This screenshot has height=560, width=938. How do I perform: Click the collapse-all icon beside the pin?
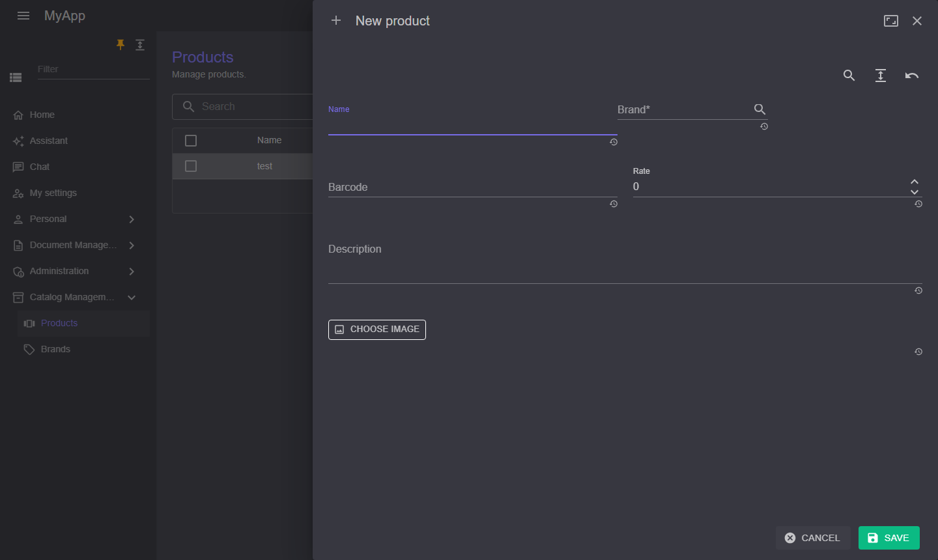click(140, 44)
